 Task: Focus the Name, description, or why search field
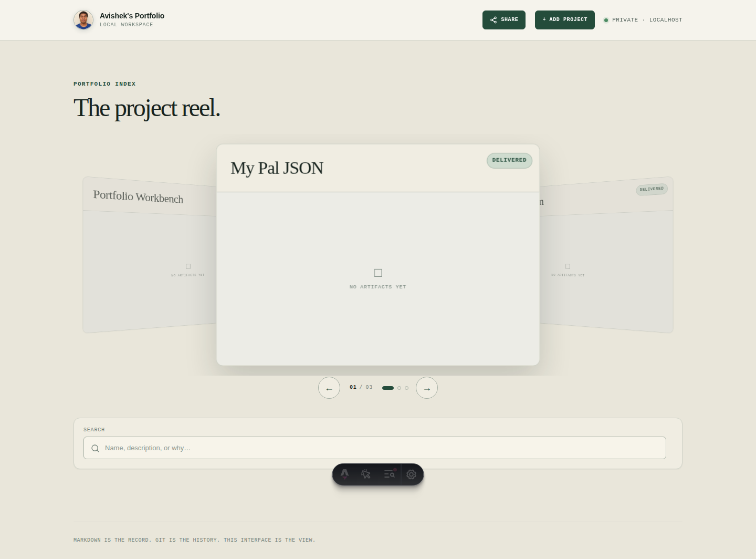point(375,448)
